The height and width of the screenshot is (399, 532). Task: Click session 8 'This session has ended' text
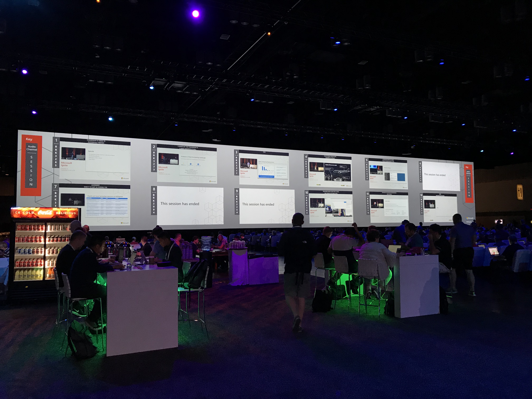click(180, 204)
